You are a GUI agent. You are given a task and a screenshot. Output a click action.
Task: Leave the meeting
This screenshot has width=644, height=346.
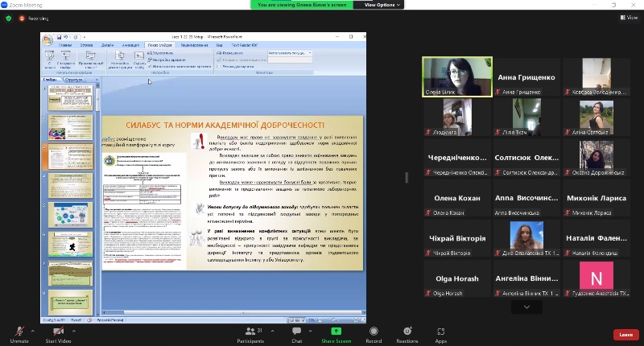625,335
